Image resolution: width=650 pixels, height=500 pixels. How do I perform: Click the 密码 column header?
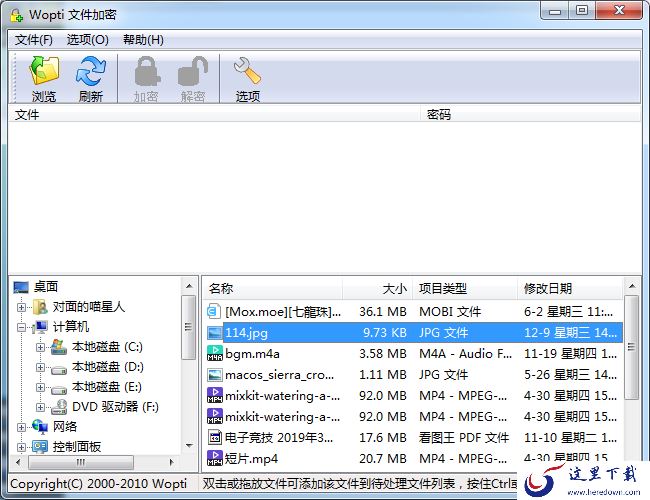pyautogui.click(x=530, y=114)
